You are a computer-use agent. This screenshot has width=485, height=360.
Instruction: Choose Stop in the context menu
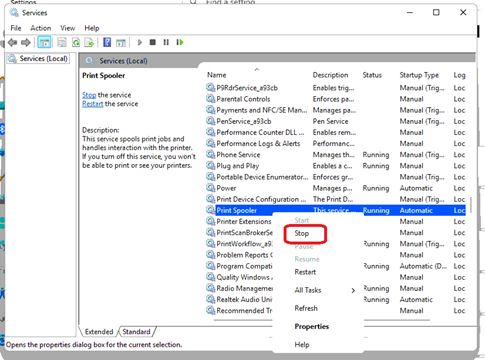pos(302,234)
